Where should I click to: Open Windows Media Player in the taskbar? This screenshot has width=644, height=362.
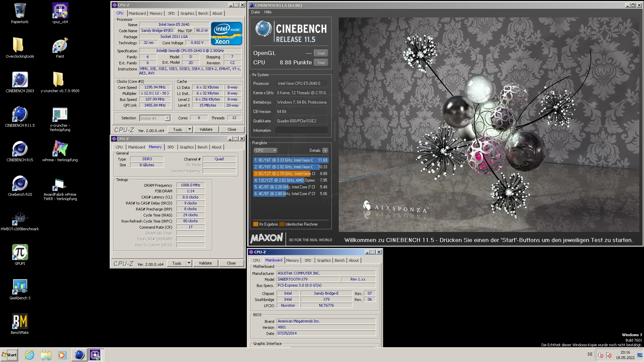pyautogui.click(x=62, y=355)
